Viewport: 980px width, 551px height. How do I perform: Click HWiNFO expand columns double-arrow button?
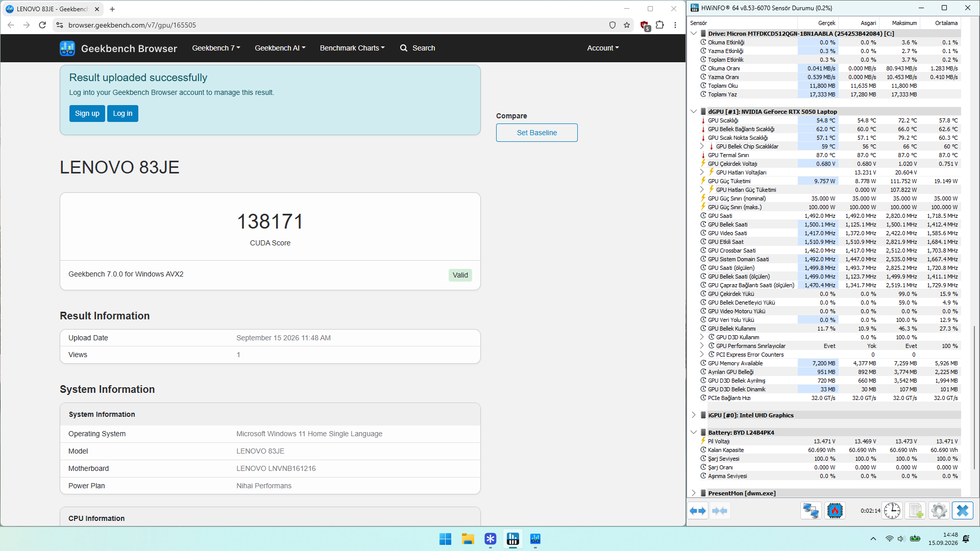(x=698, y=511)
